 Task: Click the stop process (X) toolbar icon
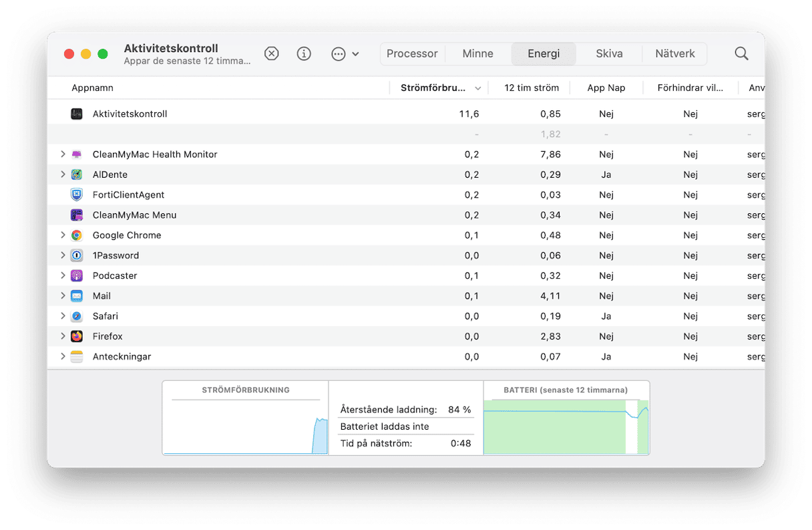coord(271,54)
